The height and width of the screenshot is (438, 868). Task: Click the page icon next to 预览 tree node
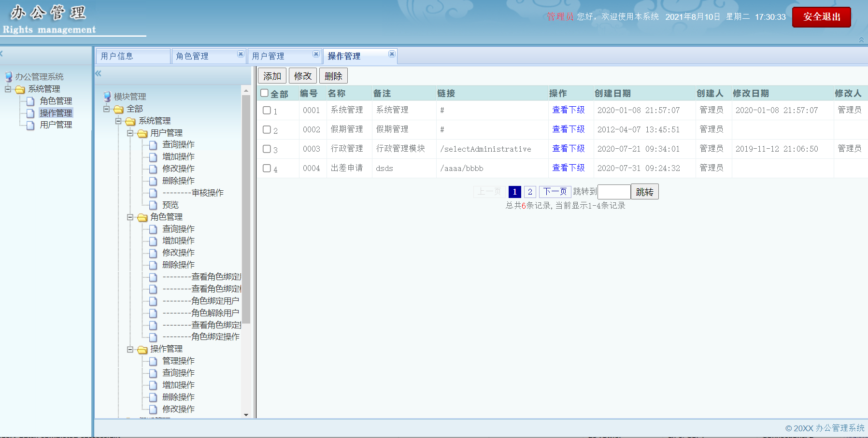point(153,205)
